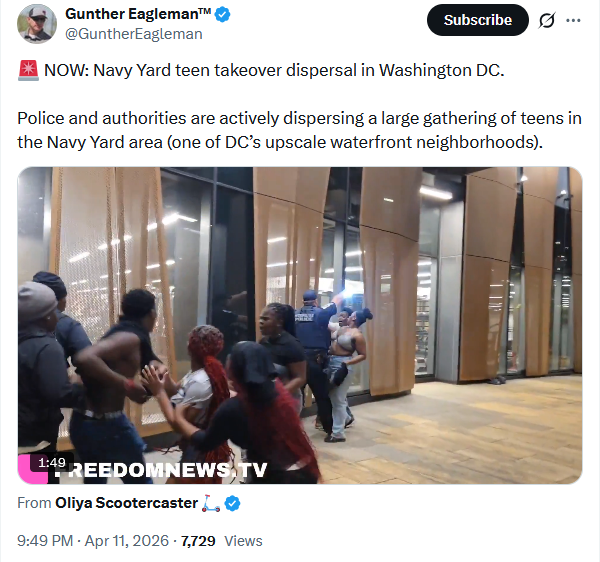Open the 9:49 PM timestamp link

[x=45, y=541]
